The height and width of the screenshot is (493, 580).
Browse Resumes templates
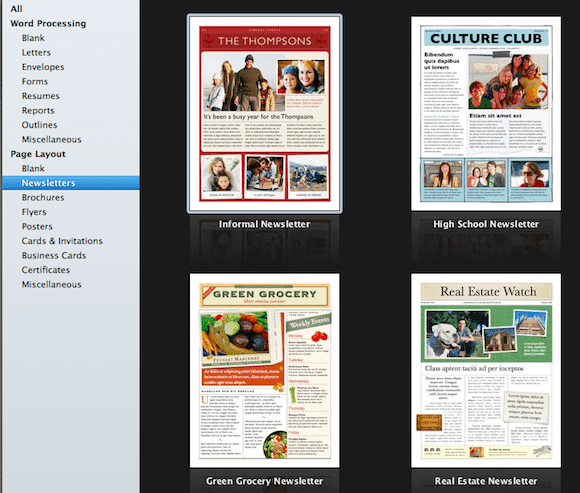click(x=41, y=96)
